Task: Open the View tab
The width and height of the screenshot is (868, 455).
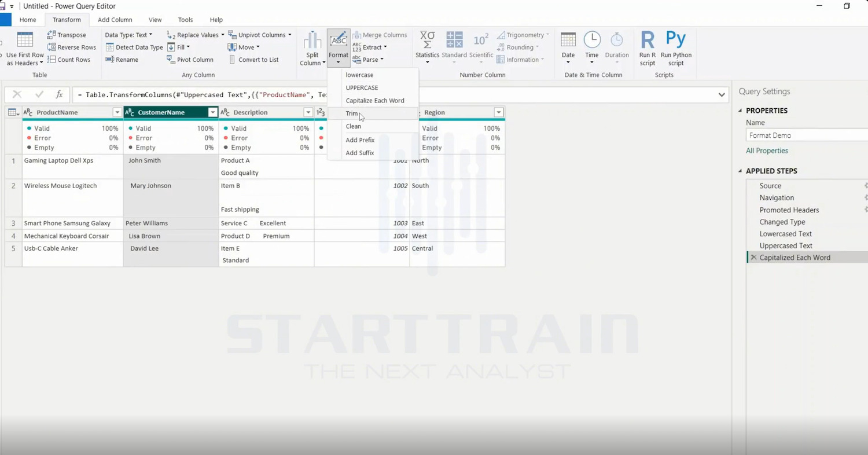Action: pos(155,20)
